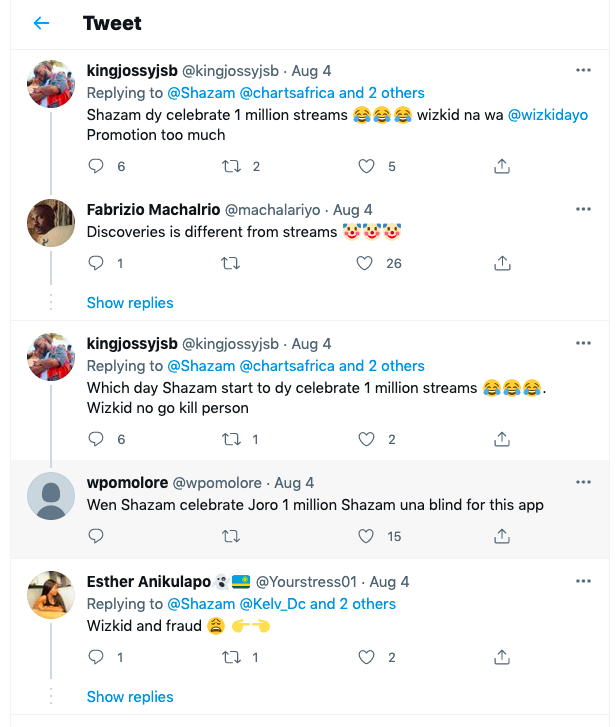Like Esther Anikulapo's tweet
This screenshot has width=615, height=727.
click(366, 657)
